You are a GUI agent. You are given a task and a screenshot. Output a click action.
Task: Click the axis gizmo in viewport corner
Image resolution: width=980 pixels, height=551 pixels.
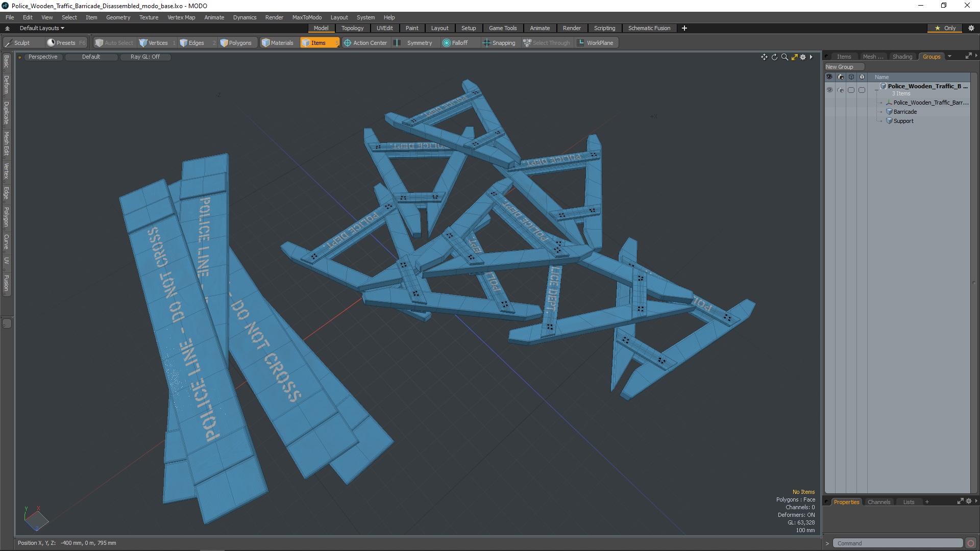(36, 519)
